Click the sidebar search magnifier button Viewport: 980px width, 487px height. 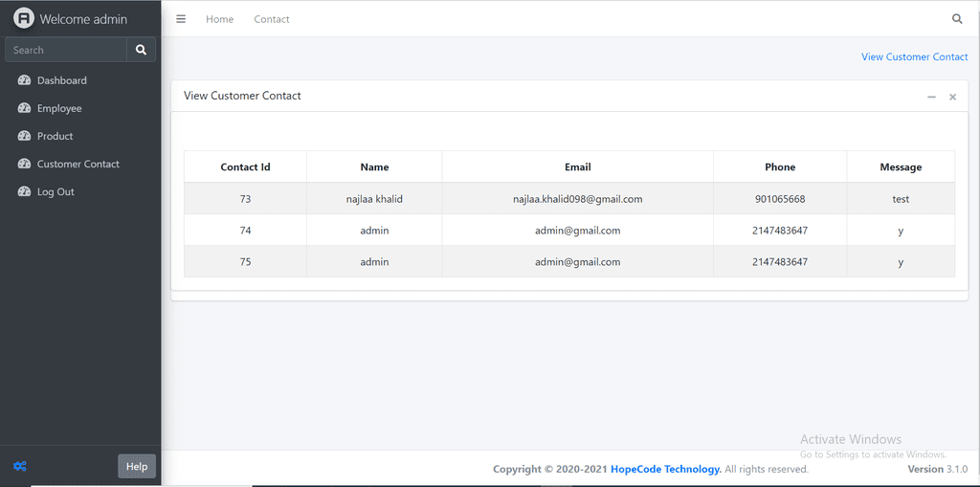pos(142,50)
